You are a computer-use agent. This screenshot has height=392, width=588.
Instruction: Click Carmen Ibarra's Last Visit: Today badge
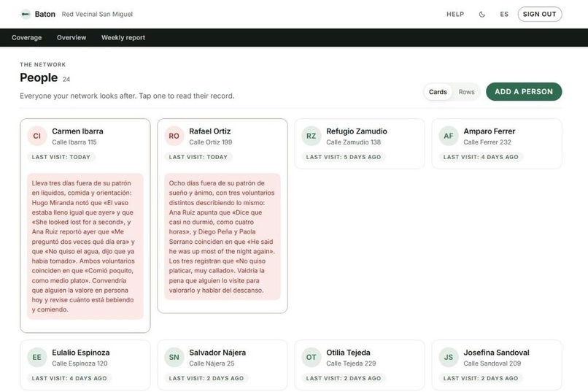click(x=61, y=157)
